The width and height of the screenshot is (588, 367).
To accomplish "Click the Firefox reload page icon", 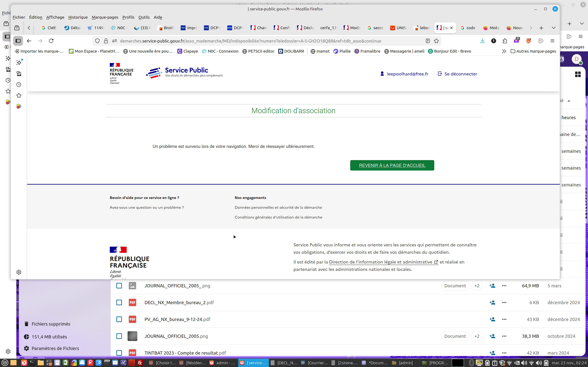I will 51,41.
